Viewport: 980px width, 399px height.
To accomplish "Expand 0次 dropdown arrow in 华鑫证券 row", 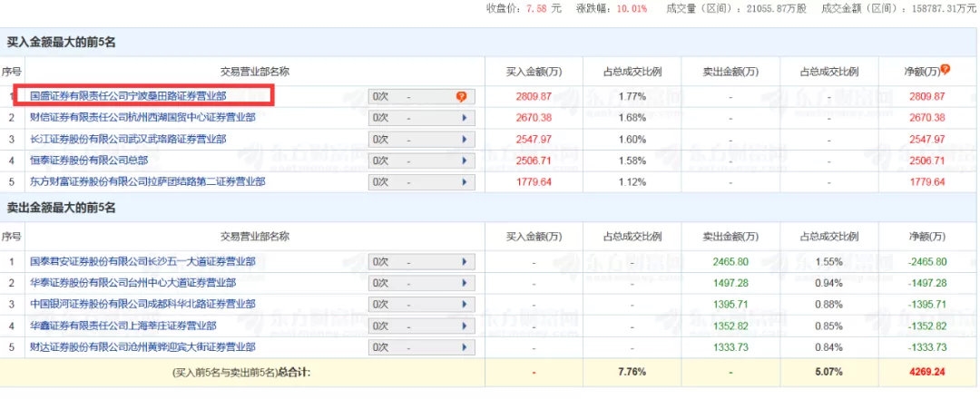I will [x=464, y=326].
